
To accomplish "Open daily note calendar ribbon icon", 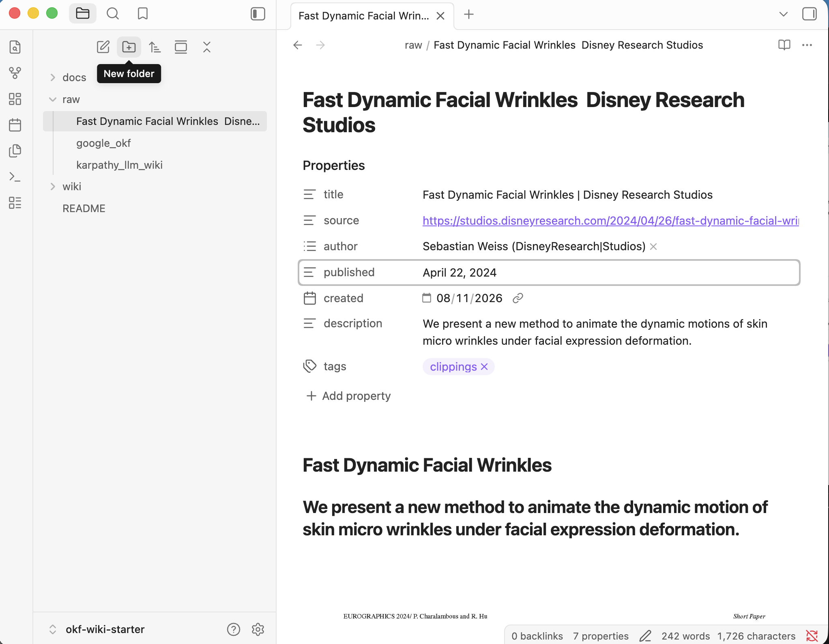I will tap(15, 125).
